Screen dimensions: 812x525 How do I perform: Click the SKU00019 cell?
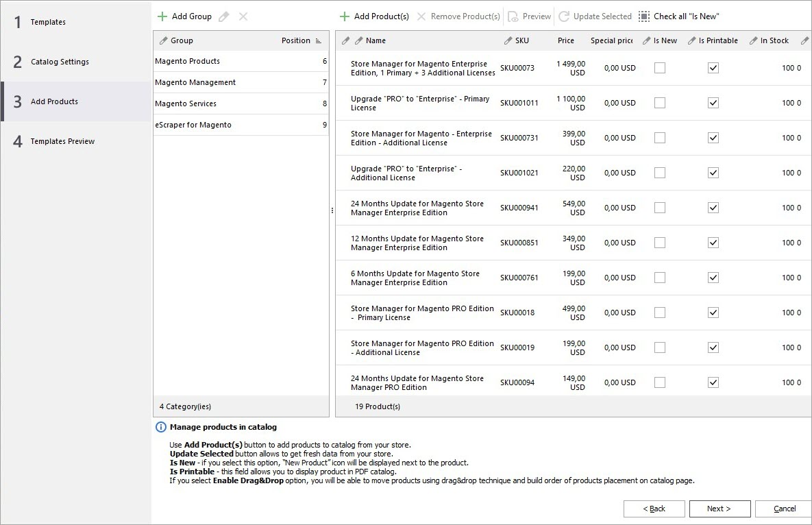[x=517, y=347]
